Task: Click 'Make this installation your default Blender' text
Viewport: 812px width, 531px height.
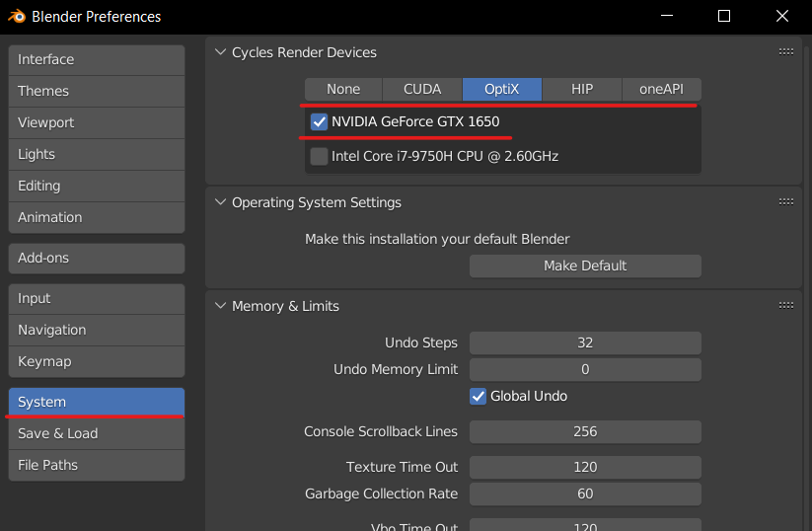Action: click(x=437, y=239)
